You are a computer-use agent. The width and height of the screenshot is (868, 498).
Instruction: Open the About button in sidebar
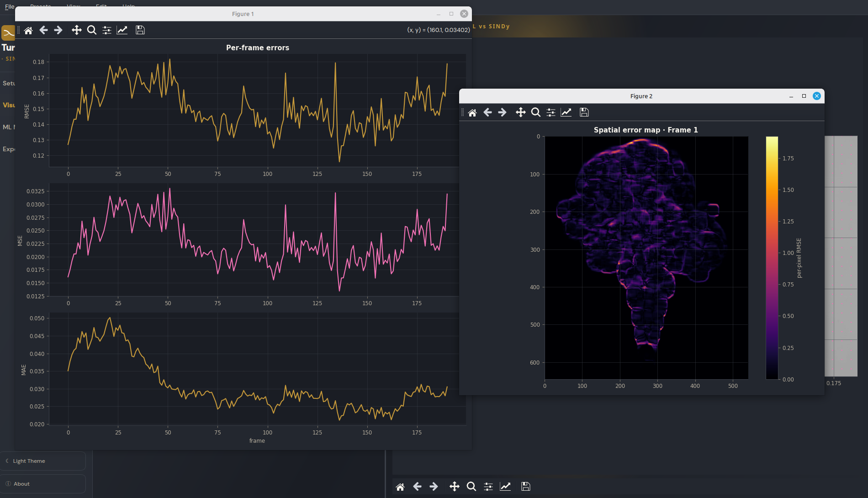coord(43,484)
